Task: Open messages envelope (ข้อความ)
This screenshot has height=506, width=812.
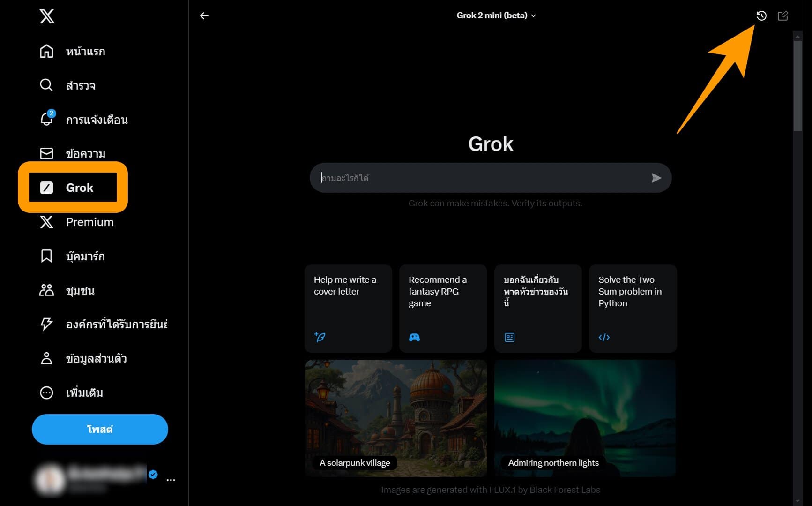Action: 46,153
